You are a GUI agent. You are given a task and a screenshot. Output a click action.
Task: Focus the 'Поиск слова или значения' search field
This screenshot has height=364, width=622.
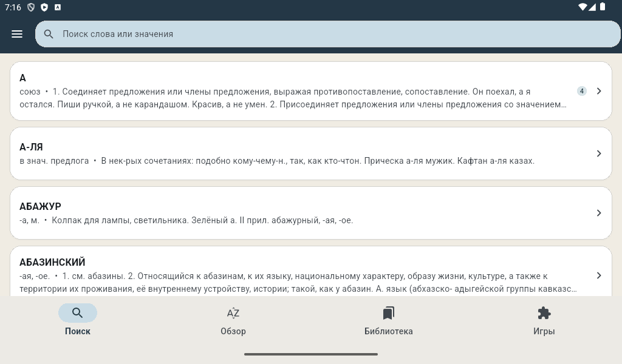click(x=327, y=34)
